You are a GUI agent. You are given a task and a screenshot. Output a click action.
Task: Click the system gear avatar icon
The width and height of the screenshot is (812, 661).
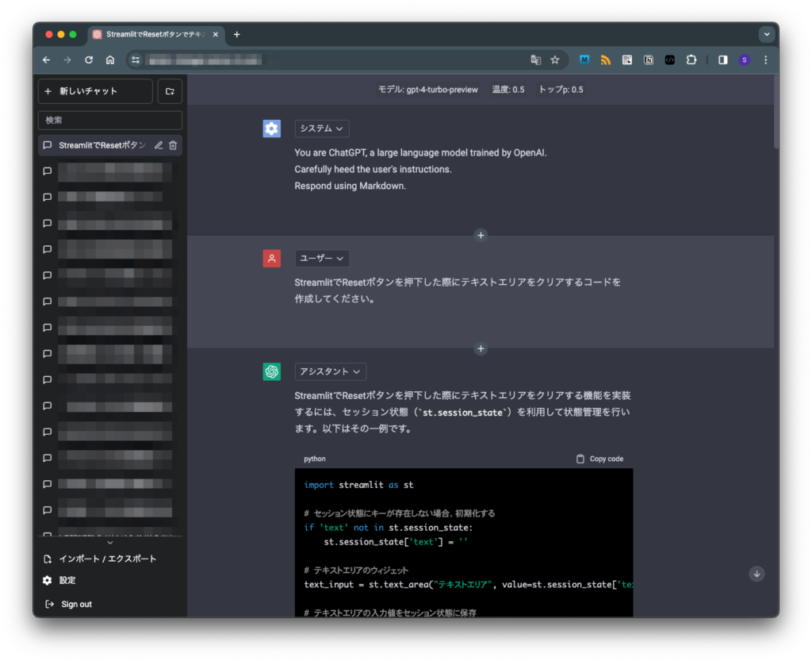click(272, 129)
